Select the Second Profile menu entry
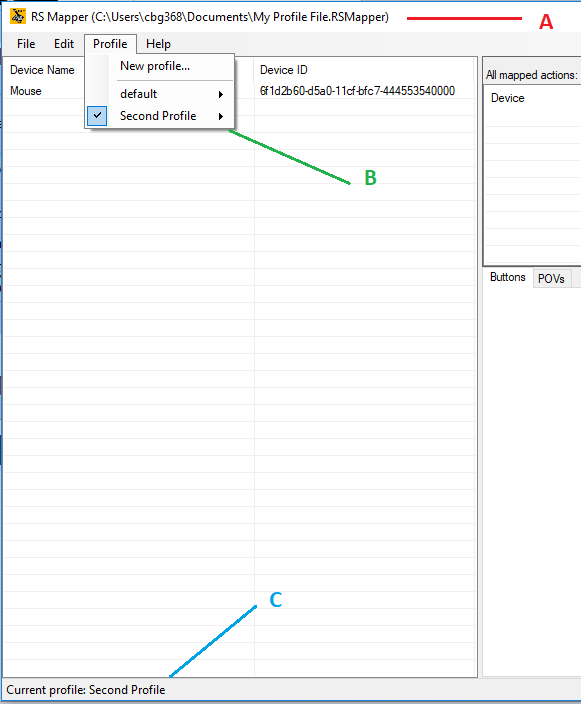581x704 pixels. [x=158, y=116]
